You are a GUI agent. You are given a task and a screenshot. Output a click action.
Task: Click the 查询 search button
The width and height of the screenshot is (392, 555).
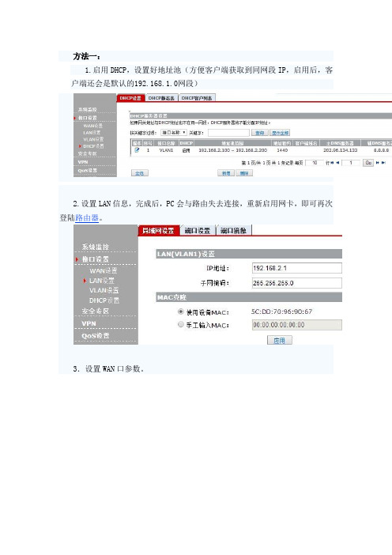click(x=260, y=133)
